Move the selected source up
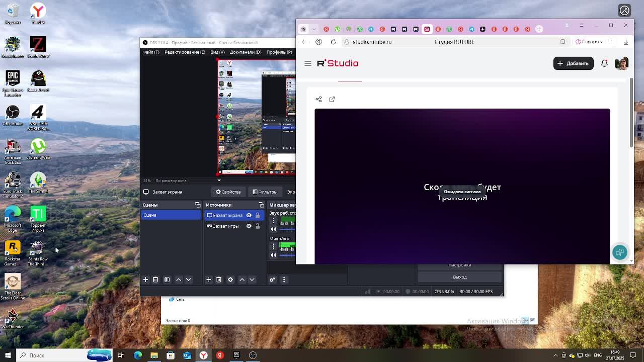Screen dimensions: 644x362 tap(242, 280)
